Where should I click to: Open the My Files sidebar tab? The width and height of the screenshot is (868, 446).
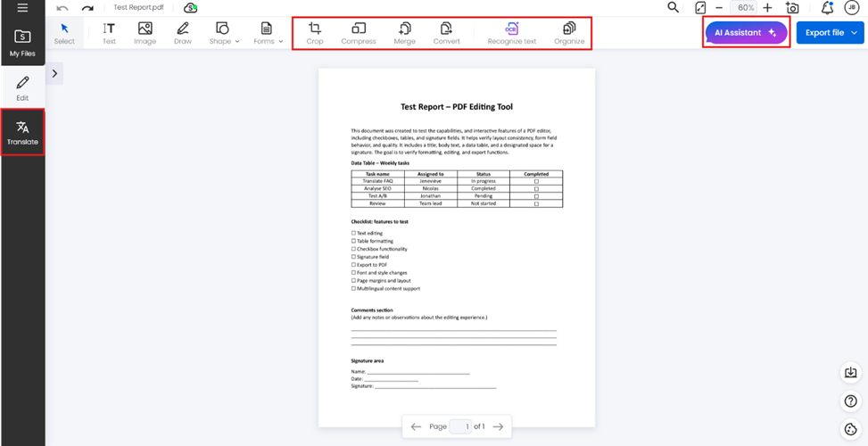(22, 42)
